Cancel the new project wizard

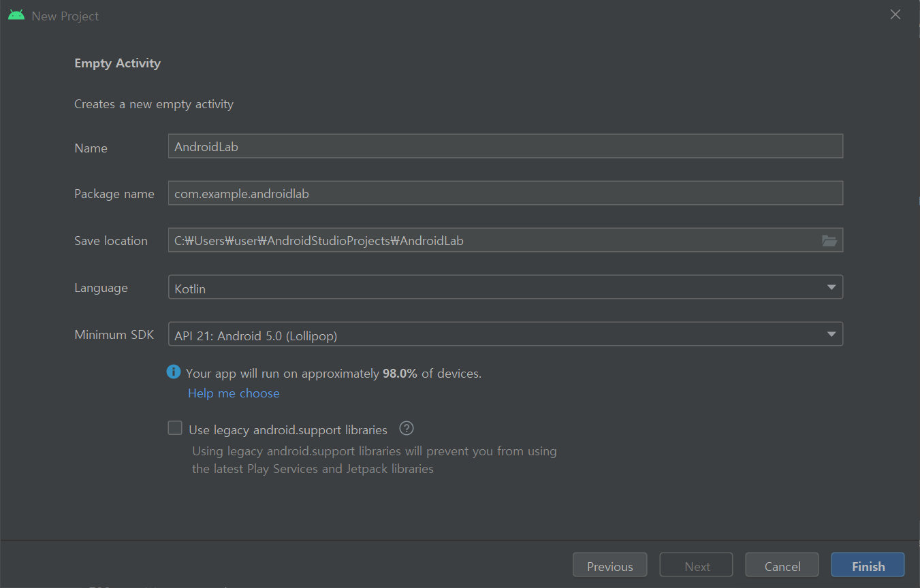(x=782, y=566)
